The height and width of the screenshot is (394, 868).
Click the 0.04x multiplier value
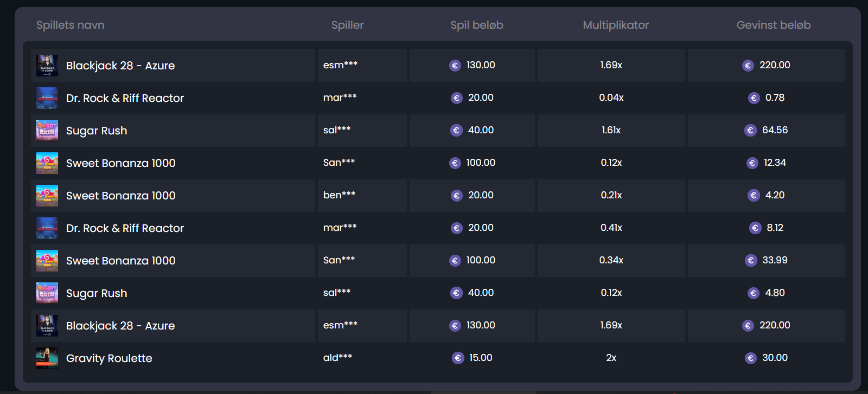611,98
